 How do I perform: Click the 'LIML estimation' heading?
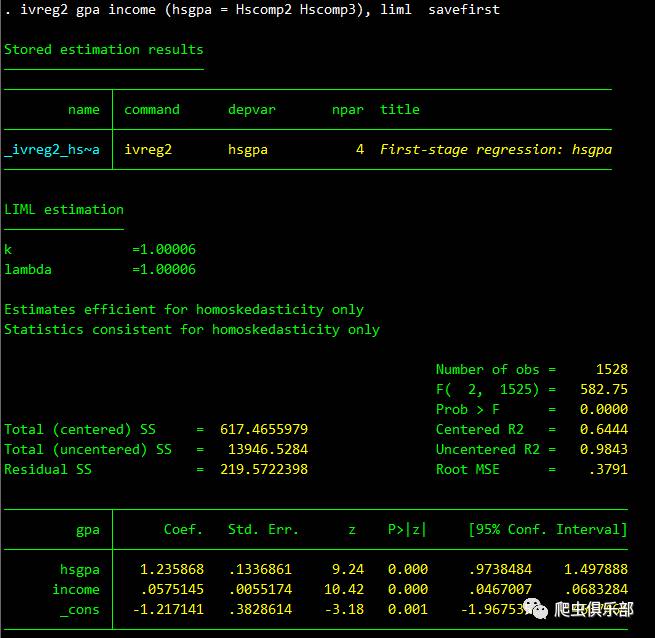tap(64, 209)
